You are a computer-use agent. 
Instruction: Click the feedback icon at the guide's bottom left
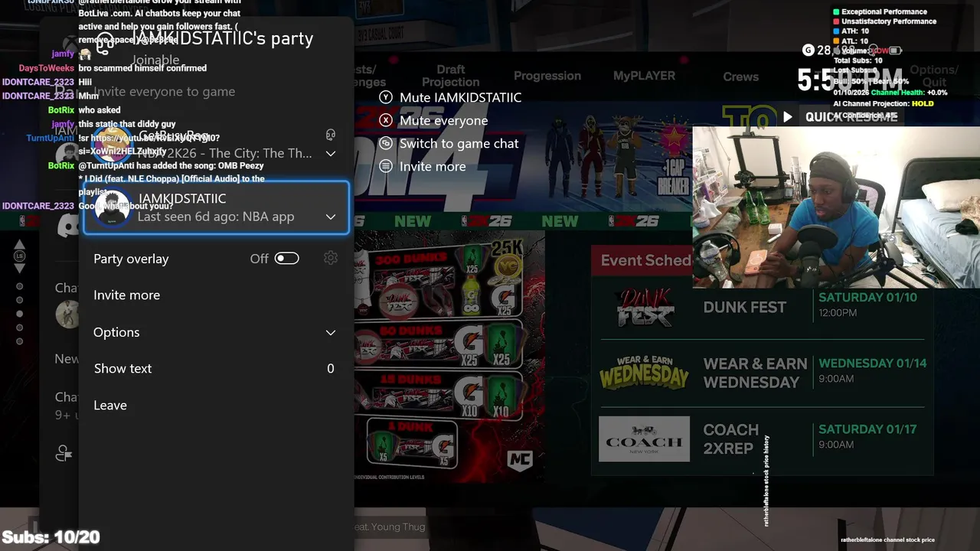click(x=64, y=454)
